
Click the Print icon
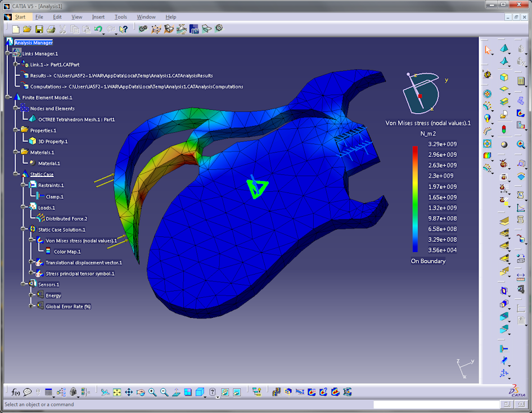click(51, 29)
